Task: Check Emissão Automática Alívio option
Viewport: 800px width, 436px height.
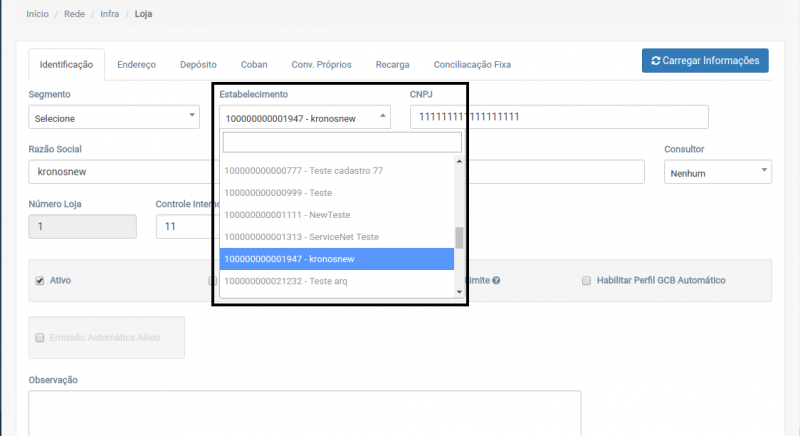Action: click(40, 338)
